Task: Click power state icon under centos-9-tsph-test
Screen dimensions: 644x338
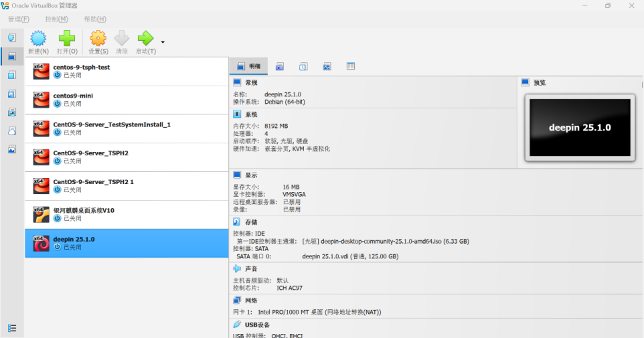Action: pos(57,75)
